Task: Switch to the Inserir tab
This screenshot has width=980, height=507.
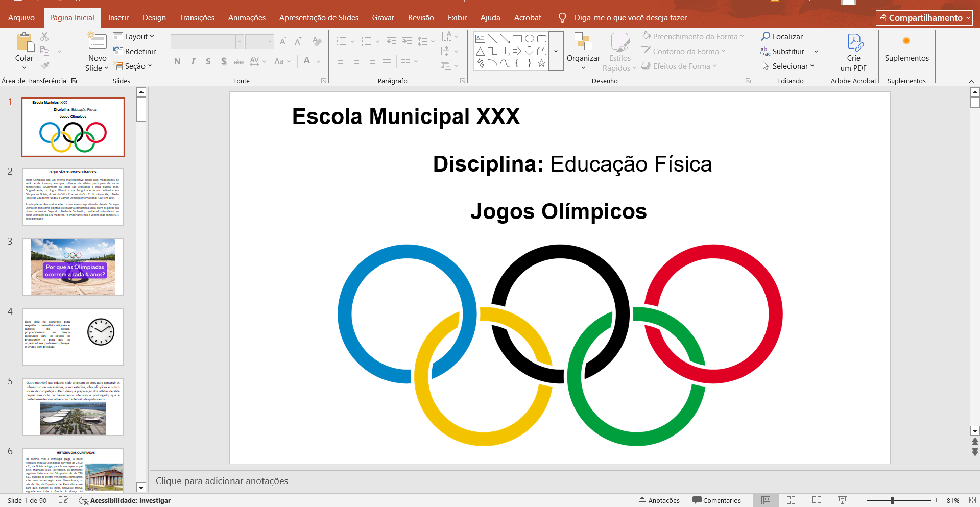Action: [118, 18]
